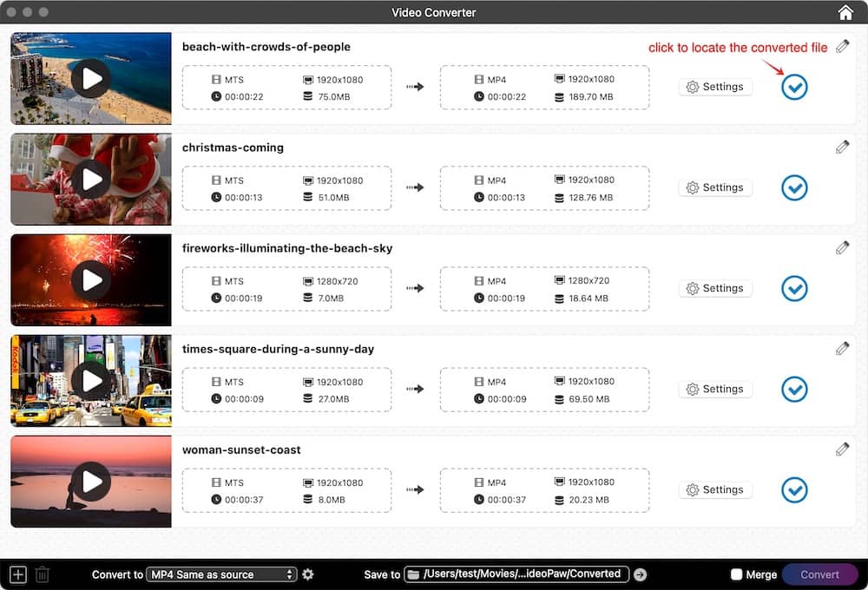Open Settings for fireworks-illuminating-the-beach-sky
Screen dimensions: 868x590
tap(715, 288)
